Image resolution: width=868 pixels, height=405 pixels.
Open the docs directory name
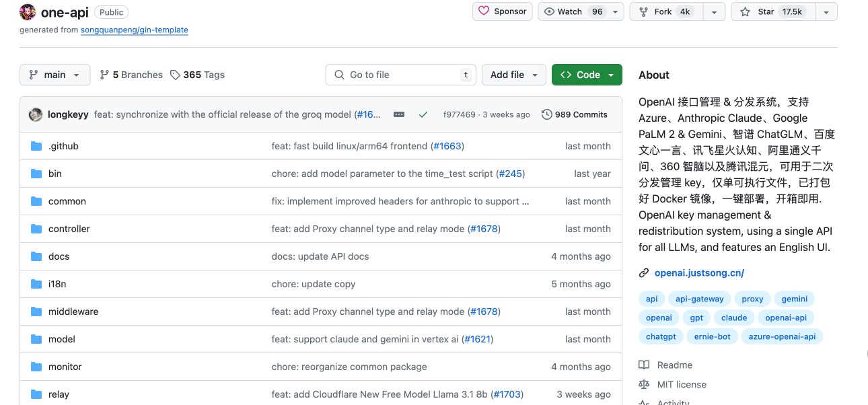coord(59,256)
